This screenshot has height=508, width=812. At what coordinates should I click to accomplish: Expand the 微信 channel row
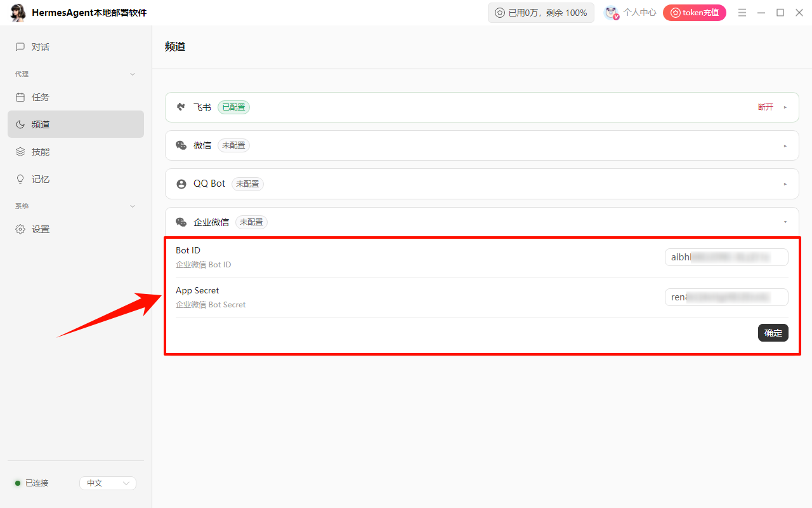785,146
